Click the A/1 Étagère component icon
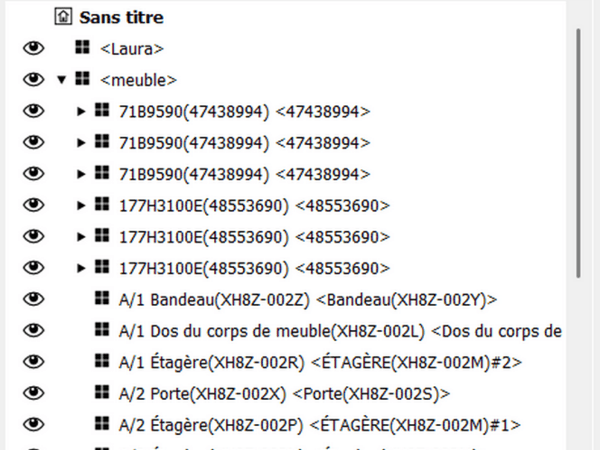 click(x=101, y=361)
